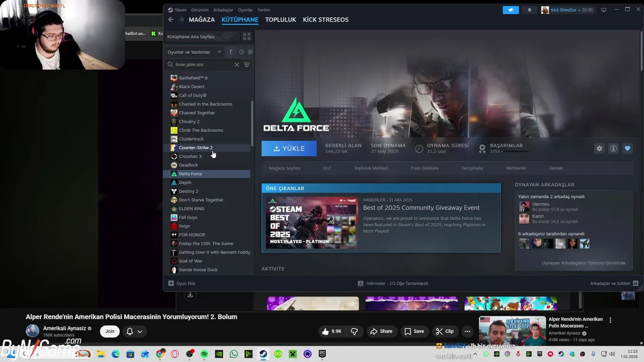Open YouTube more actions ellipsis
The image size is (644, 362).
click(467, 331)
